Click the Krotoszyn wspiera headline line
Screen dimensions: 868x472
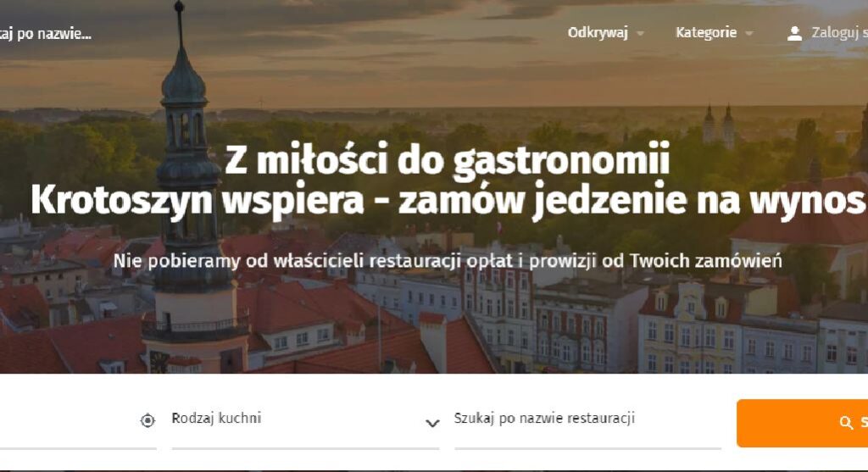point(448,200)
